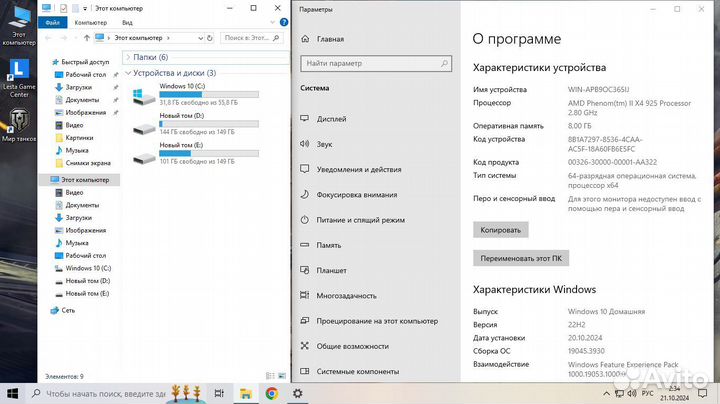The image size is (720, 404).
Task: Launch Мир танков desktop shortcut
Action: coord(18,124)
